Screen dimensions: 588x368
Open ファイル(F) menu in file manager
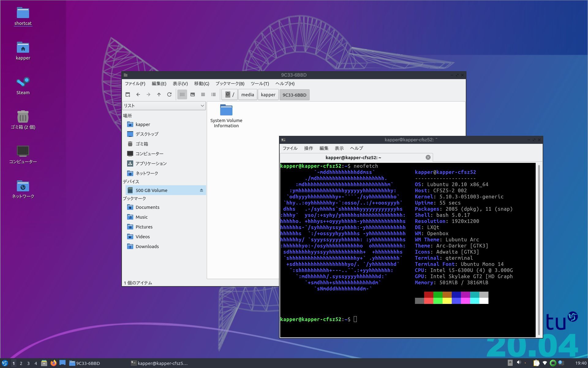pos(135,83)
